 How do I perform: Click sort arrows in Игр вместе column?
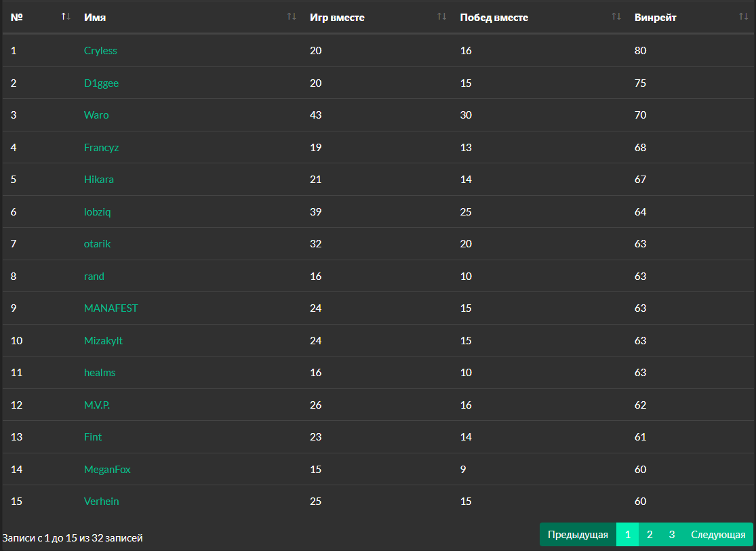click(441, 16)
